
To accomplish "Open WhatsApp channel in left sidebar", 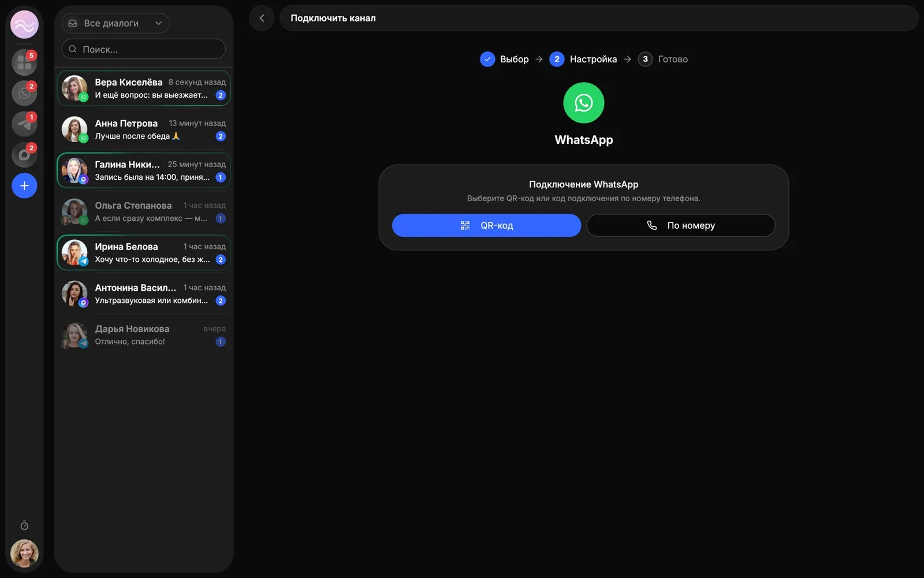I will pos(24,93).
